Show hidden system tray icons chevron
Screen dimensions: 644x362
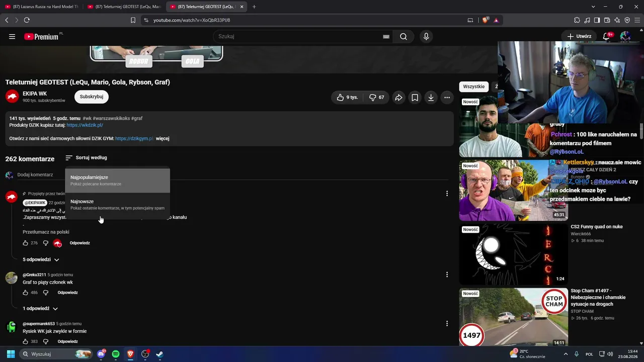pos(566,354)
